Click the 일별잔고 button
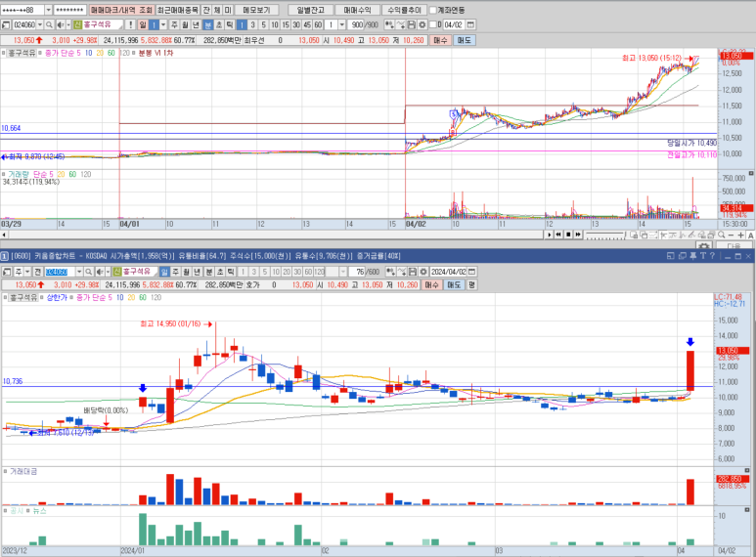The height and width of the screenshot is (557, 756). coord(310,10)
